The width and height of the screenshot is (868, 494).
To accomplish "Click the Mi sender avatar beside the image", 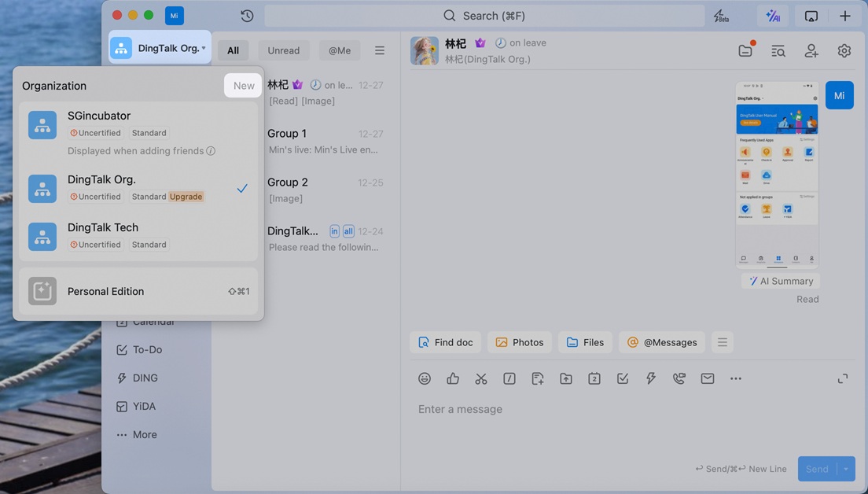I will coord(839,95).
